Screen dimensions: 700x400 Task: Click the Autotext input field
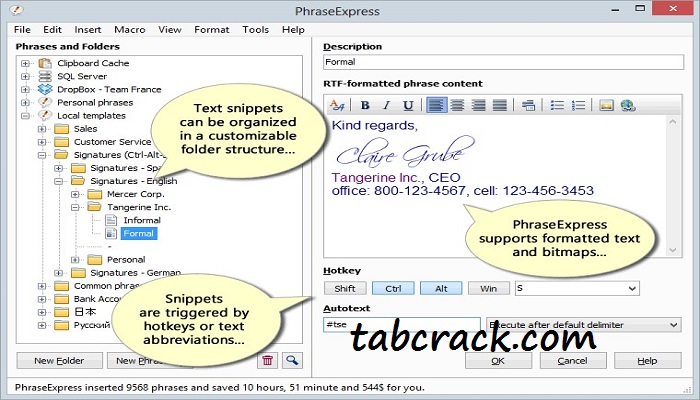click(x=402, y=325)
